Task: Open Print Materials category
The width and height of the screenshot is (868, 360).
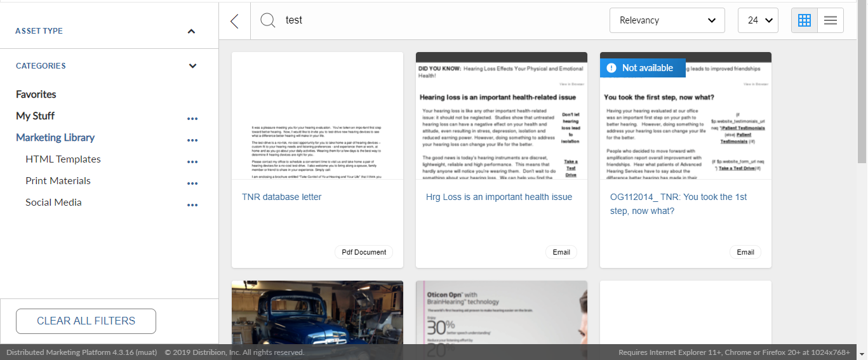Action: pos(58,180)
